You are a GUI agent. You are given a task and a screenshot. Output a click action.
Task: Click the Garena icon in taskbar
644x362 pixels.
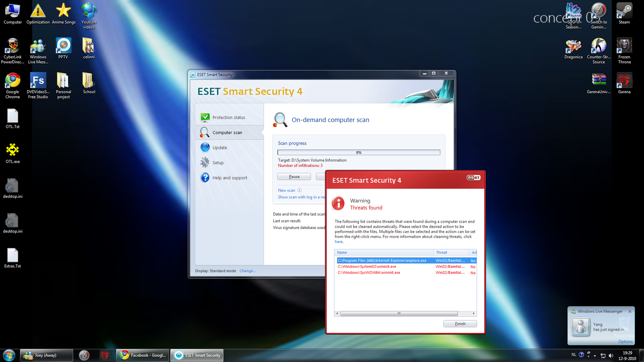105,355
